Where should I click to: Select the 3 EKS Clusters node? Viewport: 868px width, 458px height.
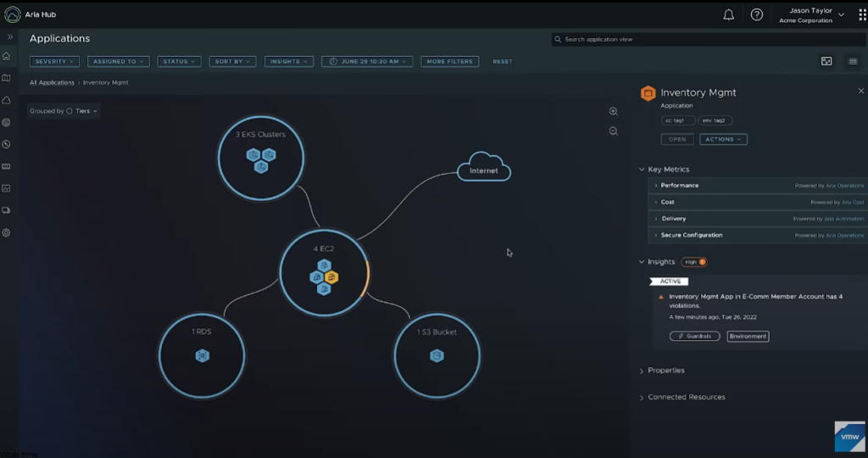(261, 158)
